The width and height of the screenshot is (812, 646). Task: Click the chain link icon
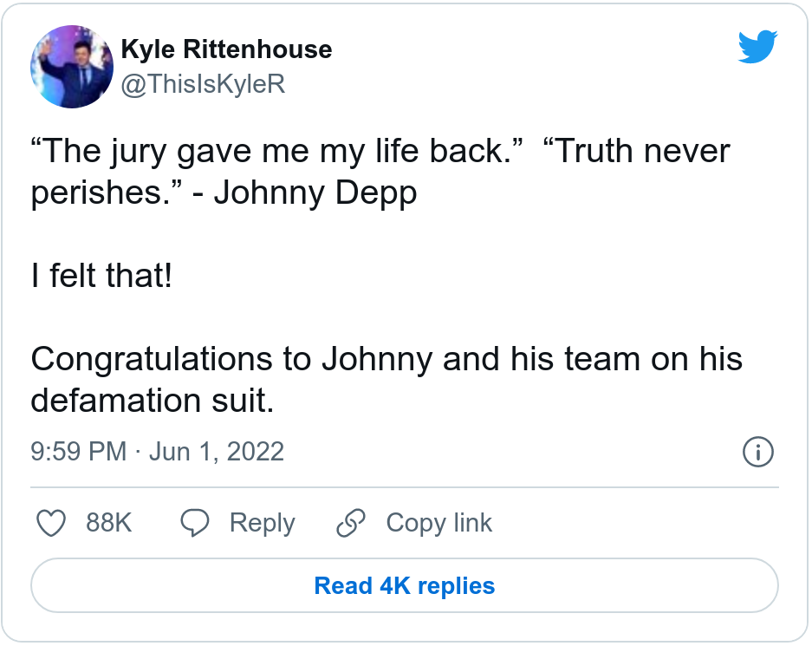351,523
